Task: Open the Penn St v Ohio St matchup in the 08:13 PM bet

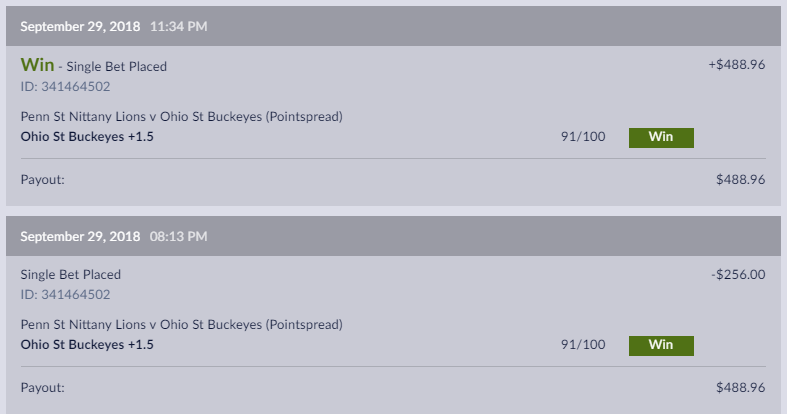Action: coord(181,325)
